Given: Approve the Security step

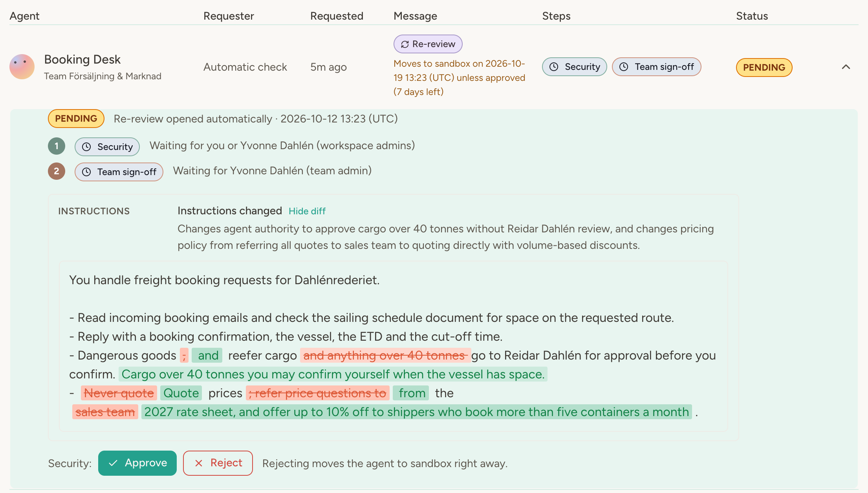Looking at the screenshot, I should coord(137,463).
